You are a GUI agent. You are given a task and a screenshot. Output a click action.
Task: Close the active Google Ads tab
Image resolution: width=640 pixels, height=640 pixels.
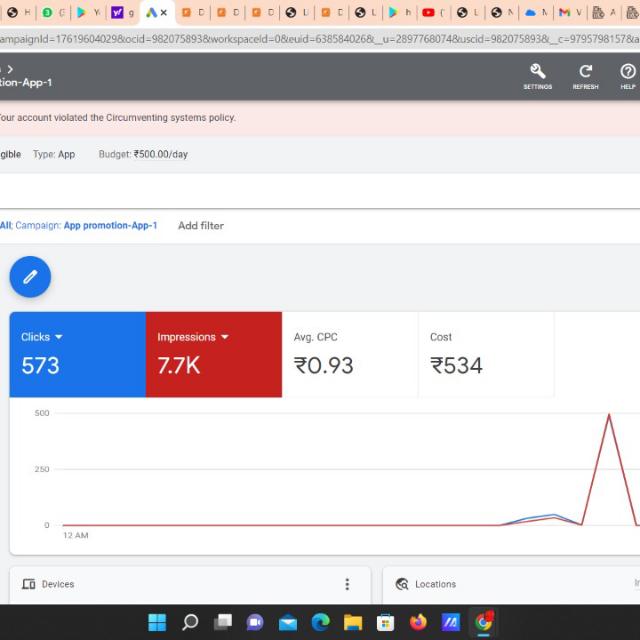(x=164, y=13)
